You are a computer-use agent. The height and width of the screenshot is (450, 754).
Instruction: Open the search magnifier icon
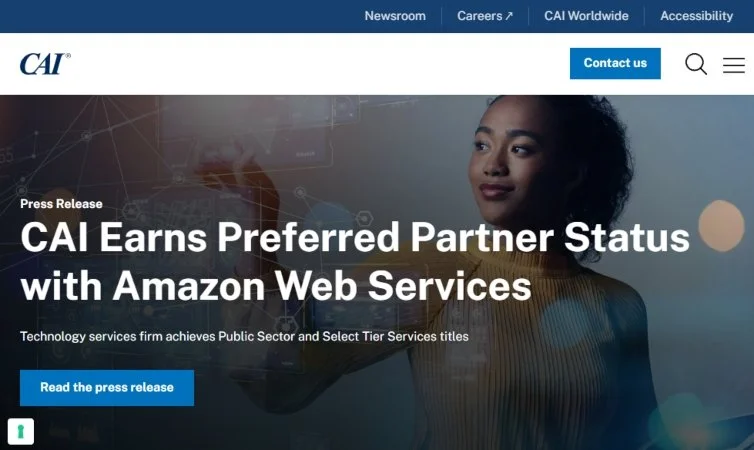[x=696, y=64]
